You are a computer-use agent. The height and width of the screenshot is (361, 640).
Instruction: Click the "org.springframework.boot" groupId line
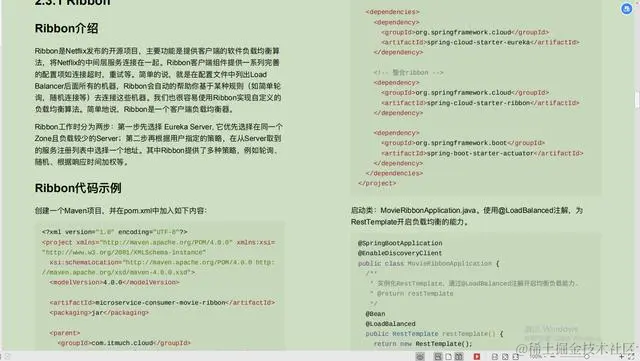tap(463, 143)
